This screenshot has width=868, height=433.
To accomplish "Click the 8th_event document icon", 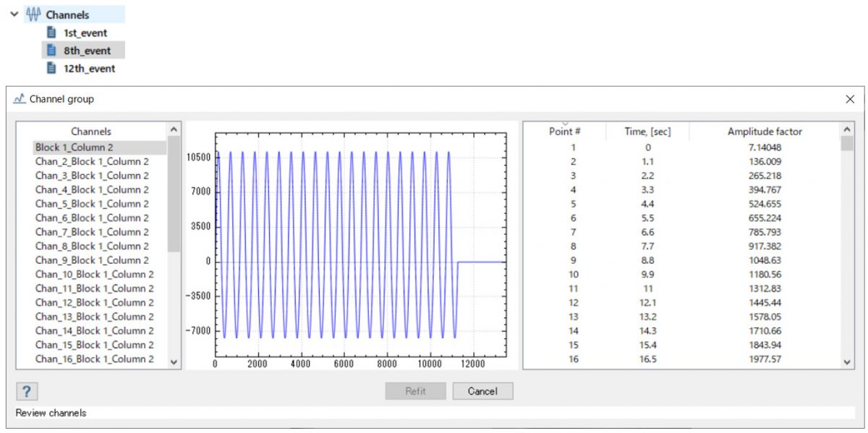I will pyautogui.click(x=51, y=51).
